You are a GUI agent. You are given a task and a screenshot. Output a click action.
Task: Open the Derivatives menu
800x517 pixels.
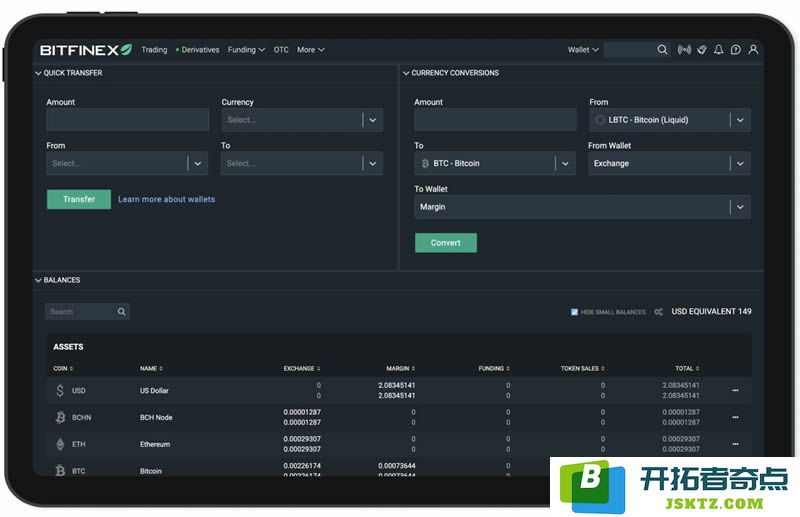(x=197, y=50)
